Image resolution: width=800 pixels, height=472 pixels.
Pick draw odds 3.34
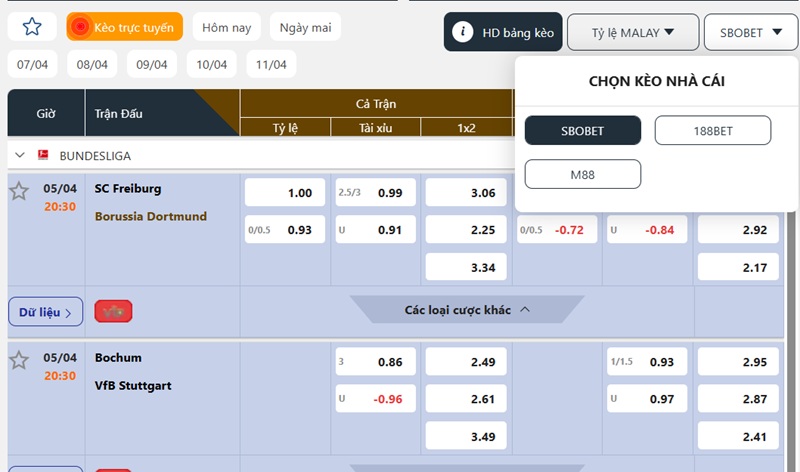tap(466, 267)
